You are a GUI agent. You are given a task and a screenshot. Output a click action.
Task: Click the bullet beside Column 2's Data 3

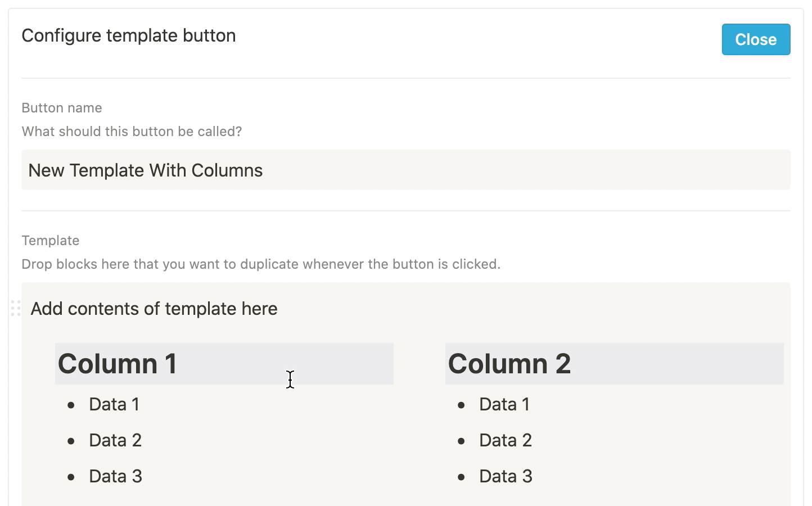coord(461,477)
